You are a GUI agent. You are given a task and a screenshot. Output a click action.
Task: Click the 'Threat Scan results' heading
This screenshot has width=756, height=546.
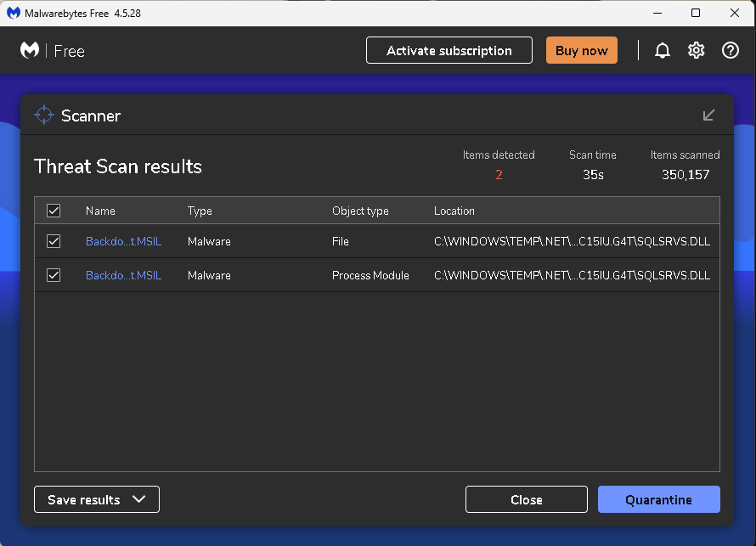(x=118, y=166)
